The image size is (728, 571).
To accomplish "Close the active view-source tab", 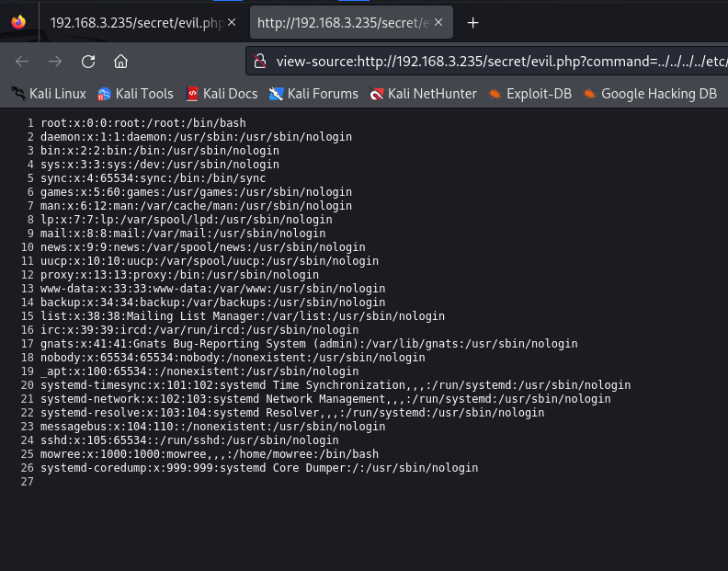I will (438, 22).
